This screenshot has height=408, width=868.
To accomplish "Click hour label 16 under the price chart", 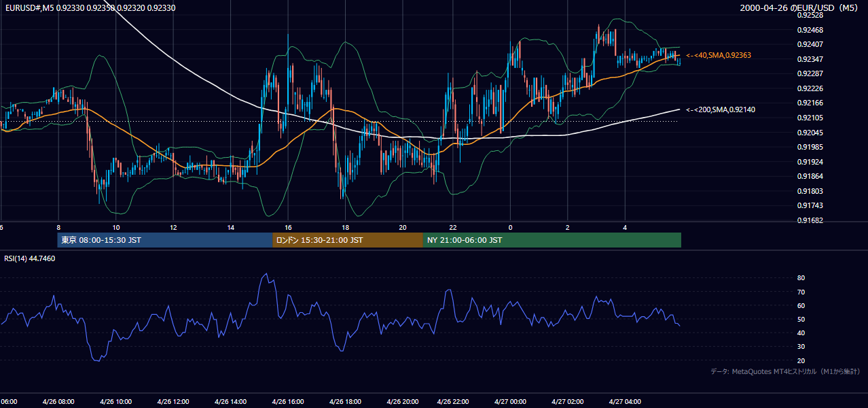I will (x=288, y=227).
